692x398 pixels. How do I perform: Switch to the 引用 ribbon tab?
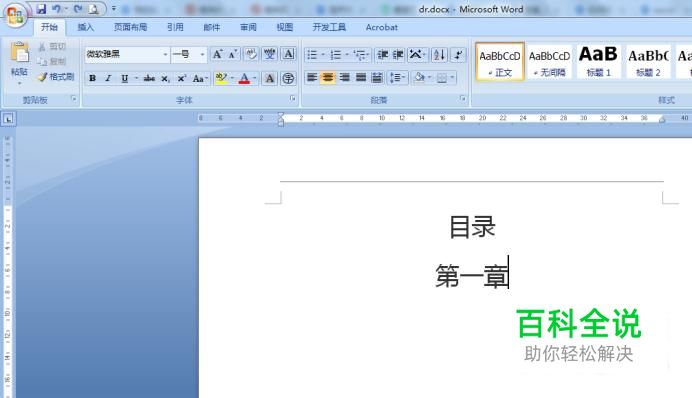point(175,27)
